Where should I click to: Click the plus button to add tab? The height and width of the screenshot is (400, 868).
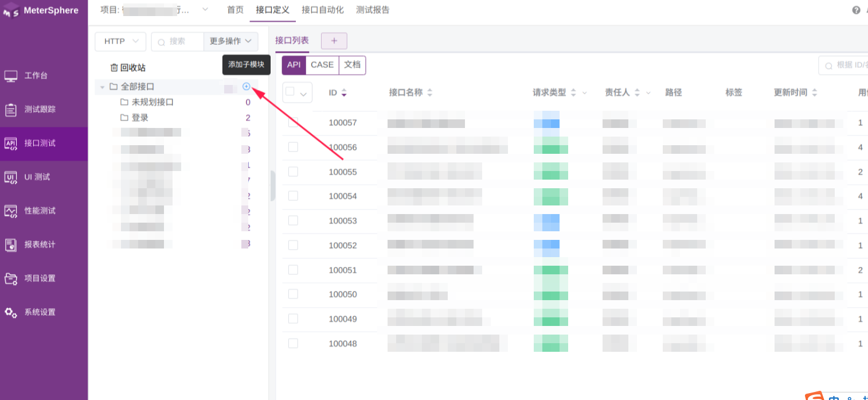(x=334, y=41)
